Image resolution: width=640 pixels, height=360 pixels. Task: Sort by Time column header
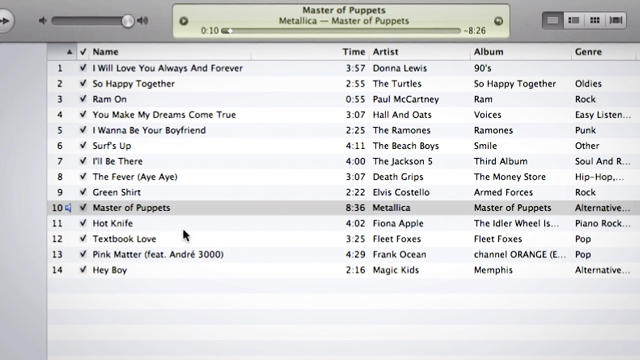[x=353, y=52]
